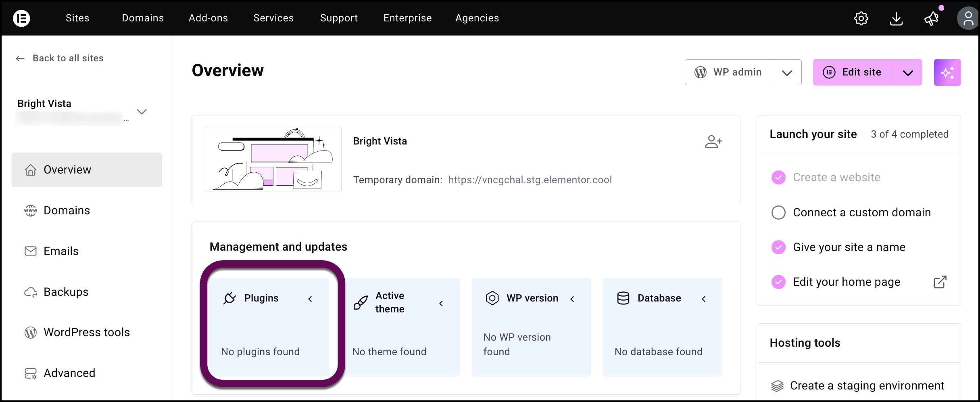This screenshot has width=980, height=402.
Task: Open the settings gear icon
Action: tap(861, 18)
